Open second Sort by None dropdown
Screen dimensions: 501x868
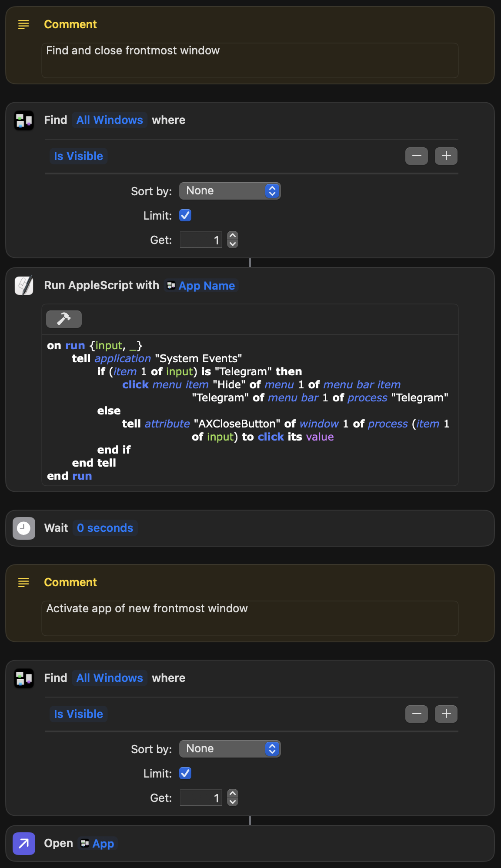coord(230,749)
